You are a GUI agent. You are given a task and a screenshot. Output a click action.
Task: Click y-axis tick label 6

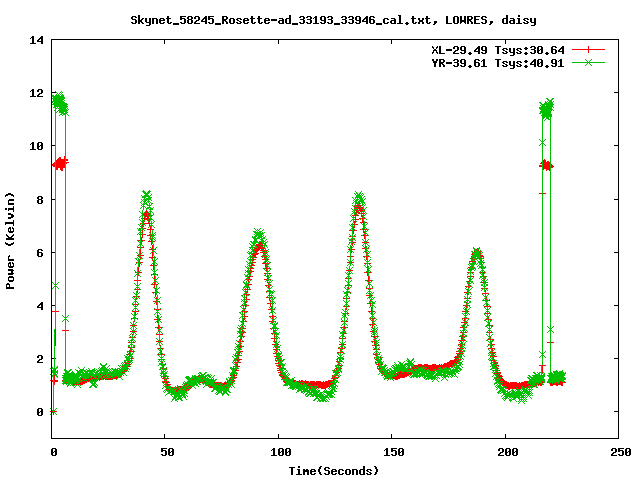pyautogui.click(x=40, y=253)
